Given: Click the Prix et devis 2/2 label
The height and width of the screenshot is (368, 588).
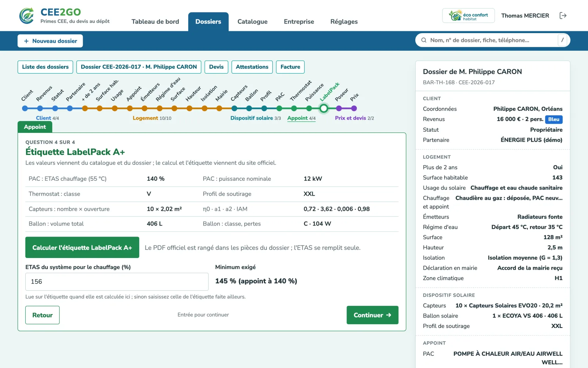Looking at the screenshot, I should point(354,118).
